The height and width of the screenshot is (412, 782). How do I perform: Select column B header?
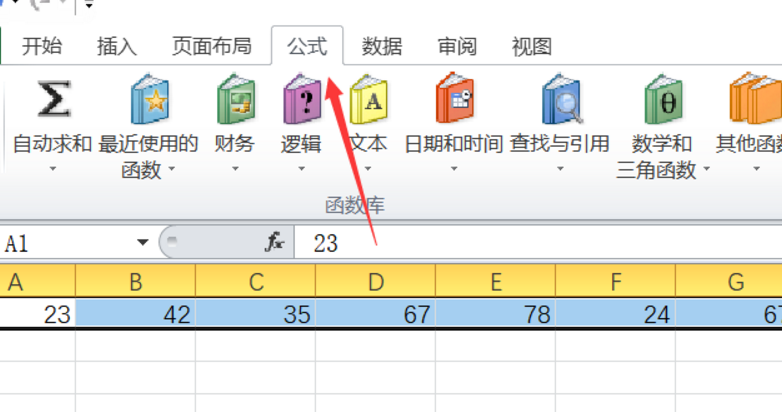[x=136, y=281]
